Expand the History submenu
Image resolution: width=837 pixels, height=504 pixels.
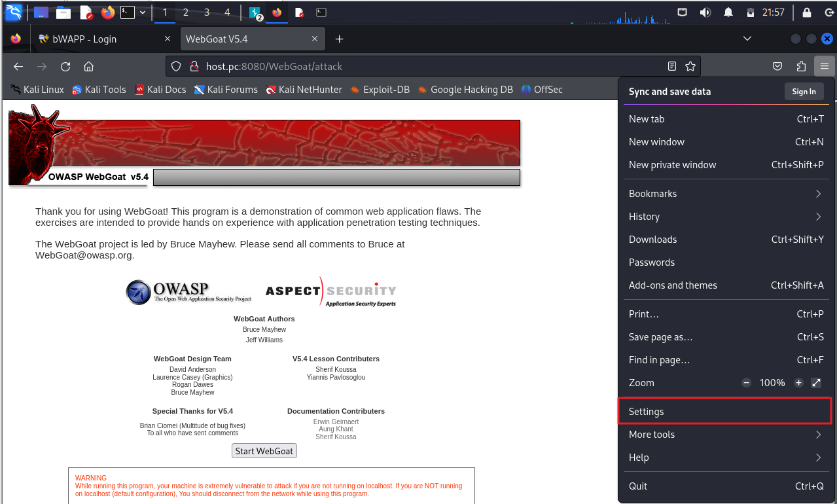click(726, 217)
